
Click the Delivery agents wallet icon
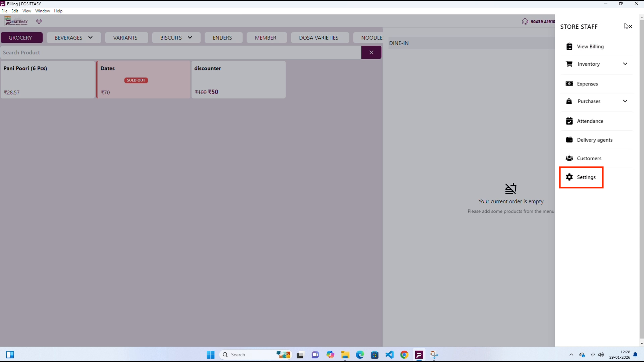[x=570, y=140]
